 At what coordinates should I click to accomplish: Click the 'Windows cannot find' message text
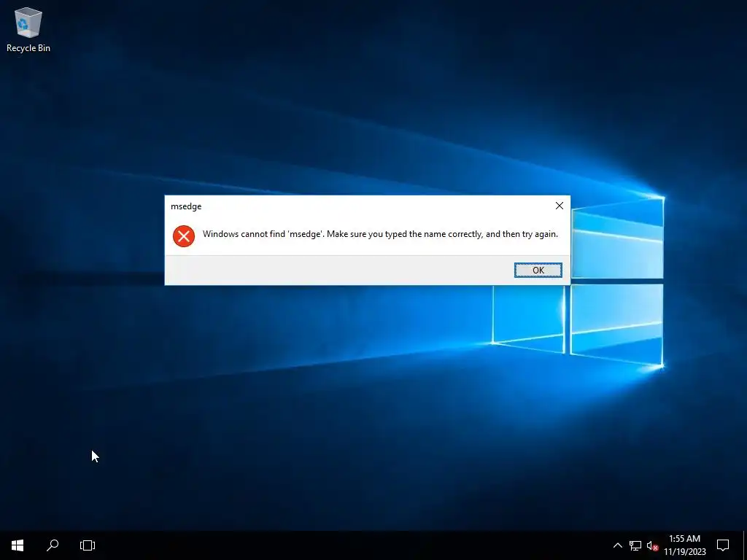point(380,234)
